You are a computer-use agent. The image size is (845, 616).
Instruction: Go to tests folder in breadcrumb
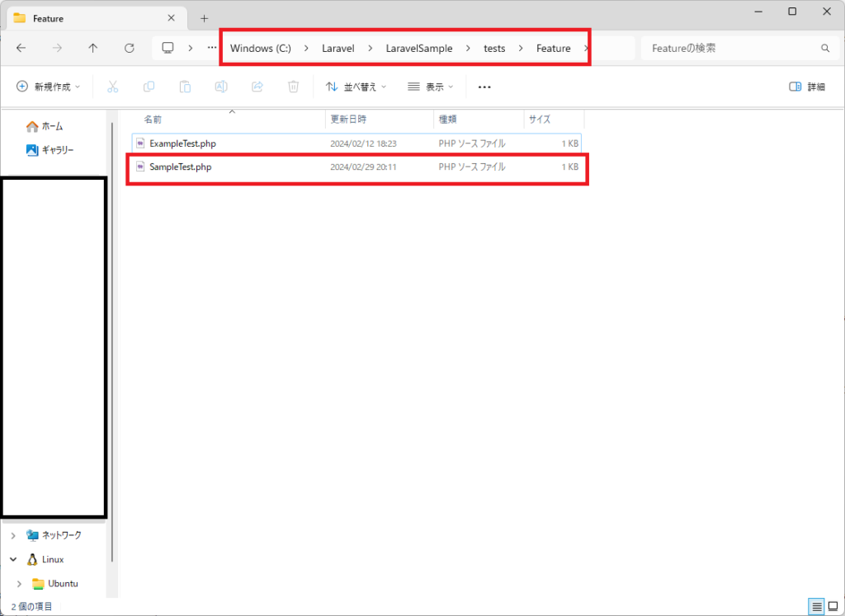pyautogui.click(x=494, y=48)
